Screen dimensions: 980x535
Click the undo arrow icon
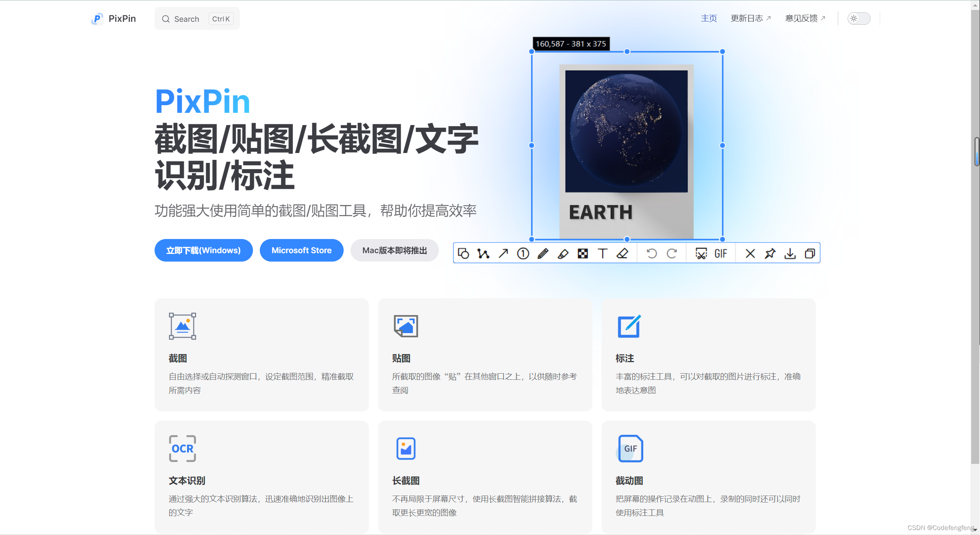652,254
